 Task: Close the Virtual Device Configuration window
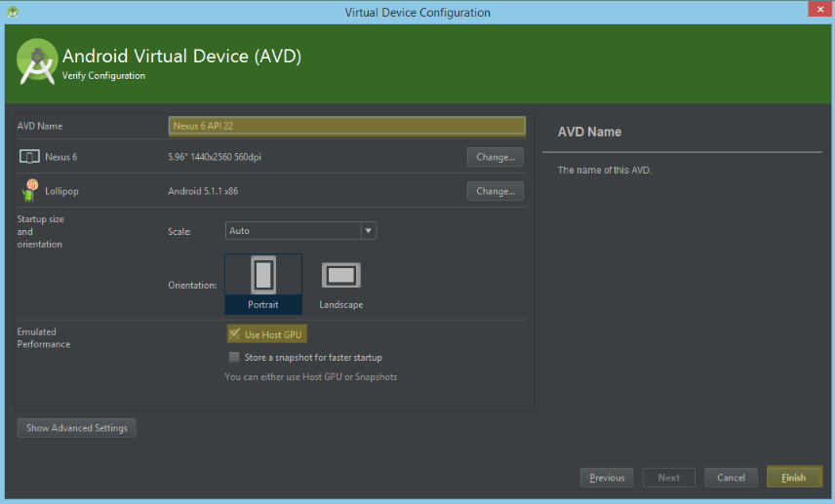pos(820,9)
